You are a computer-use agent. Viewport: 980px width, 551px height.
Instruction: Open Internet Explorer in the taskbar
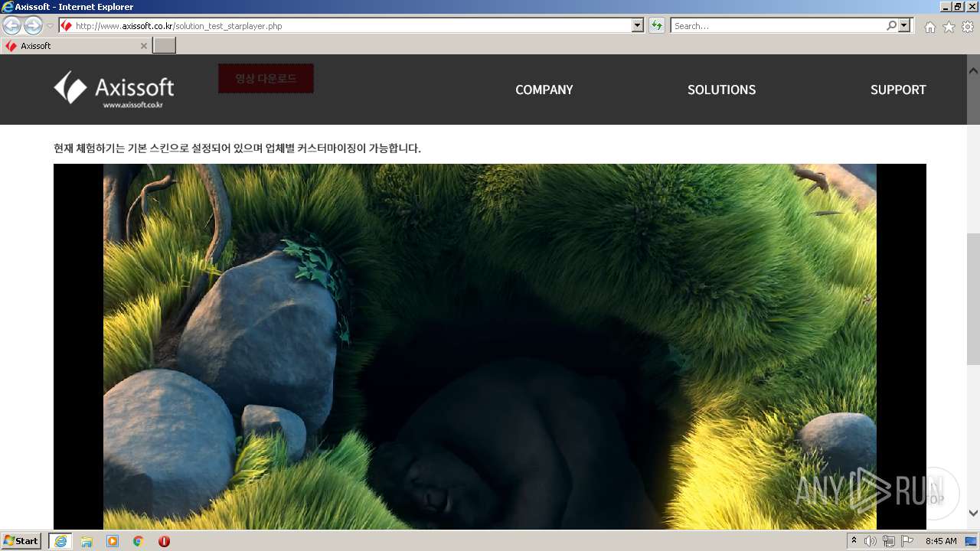[x=60, y=541]
